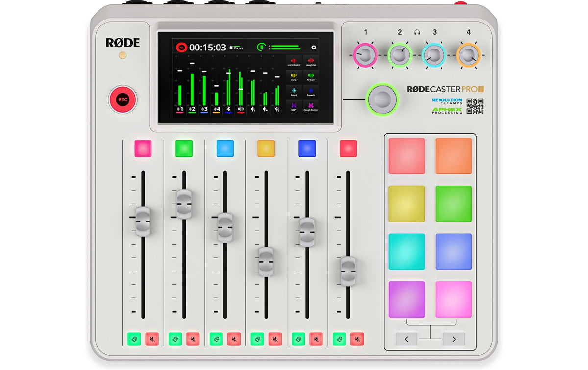Mute the dark blue channel with its mute button

point(316,339)
